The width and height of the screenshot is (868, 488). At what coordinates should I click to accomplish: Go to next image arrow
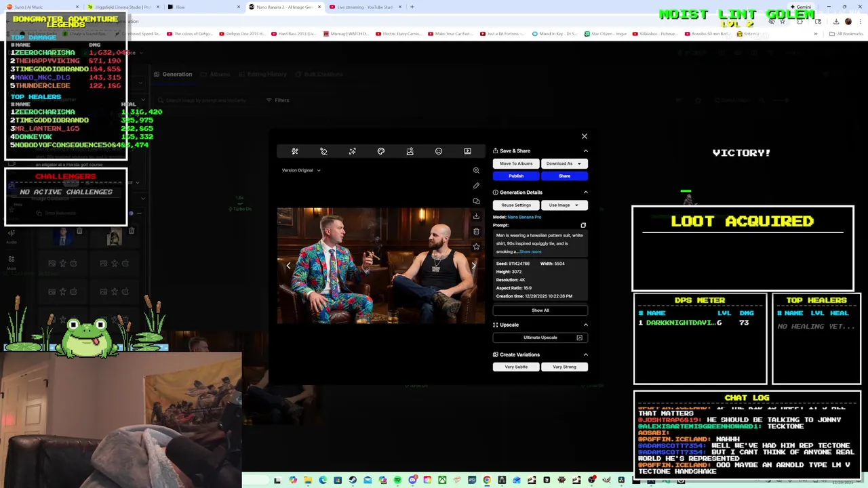tap(473, 266)
